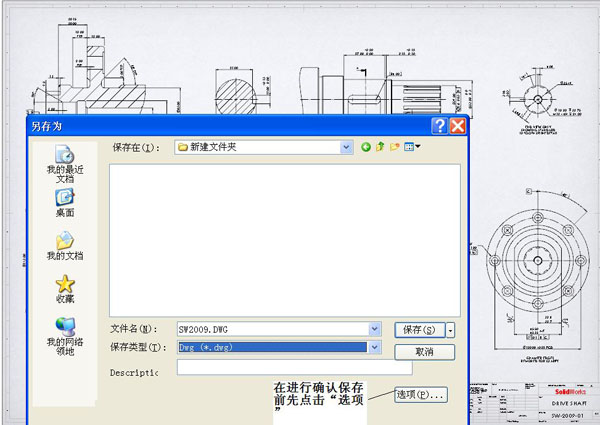Open the Save button's arrow dropdown
The width and height of the screenshot is (600, 425).
pos(451,330)
